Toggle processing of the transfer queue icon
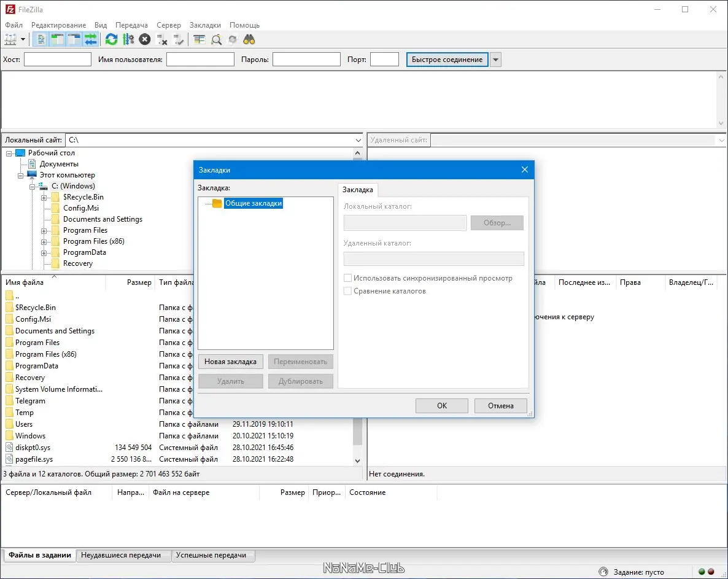Viewport: 728px width, 579px height. 128,39
